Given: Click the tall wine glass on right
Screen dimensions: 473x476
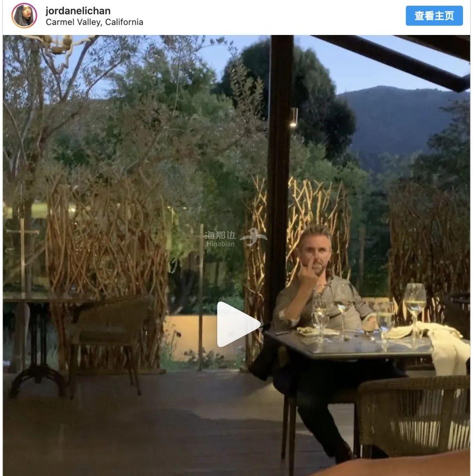Looking at the screenshot, I should tap(415, 312).
